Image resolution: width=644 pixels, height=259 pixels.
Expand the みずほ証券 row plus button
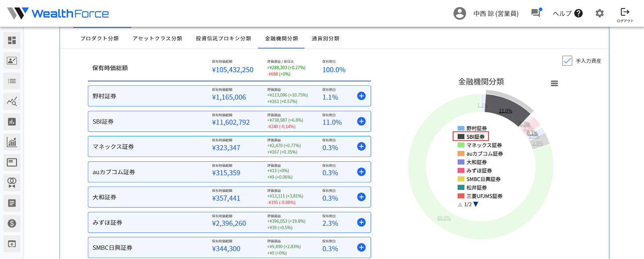coord(361,222)
